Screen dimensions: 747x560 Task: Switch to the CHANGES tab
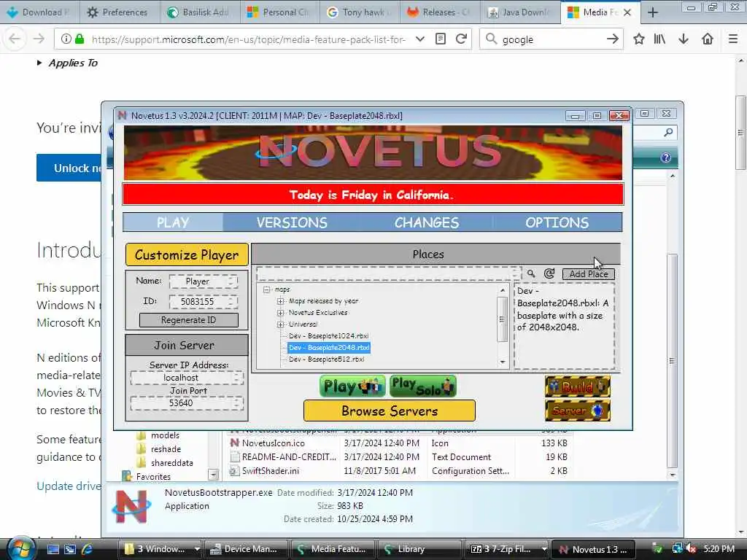pos(426,222)
